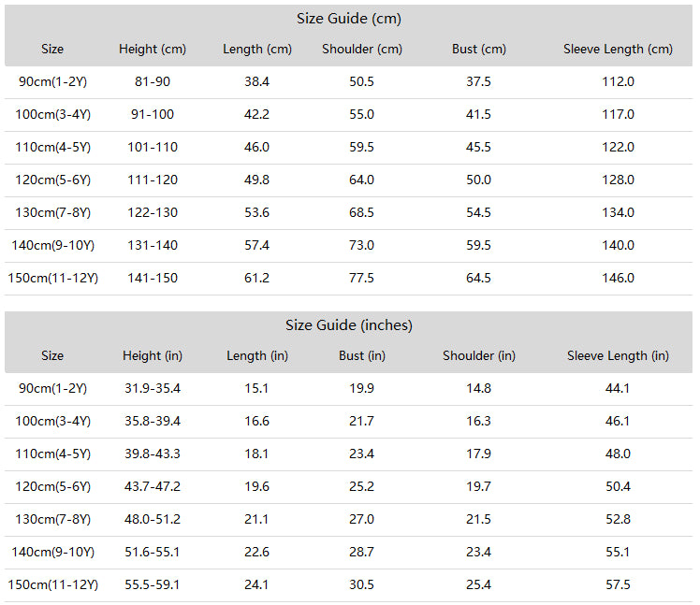
Task: Click the 81-90 height cell
Action: pyautogui.click(x=153, y=81)
